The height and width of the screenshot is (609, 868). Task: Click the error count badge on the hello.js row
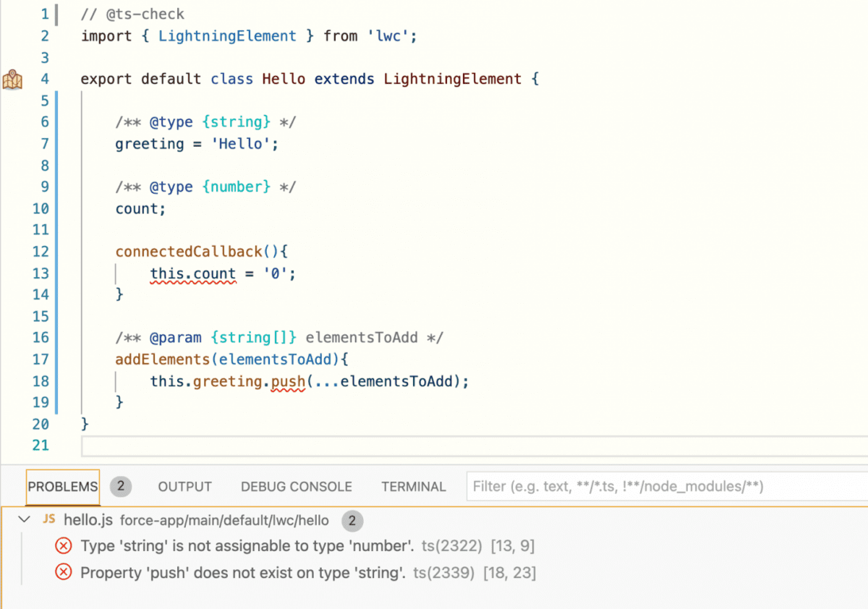tap(352, 520)
